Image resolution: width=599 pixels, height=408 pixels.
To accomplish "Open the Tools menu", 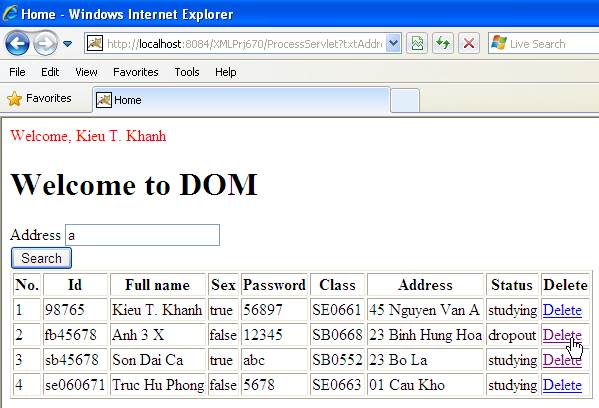I will (187, 72).
